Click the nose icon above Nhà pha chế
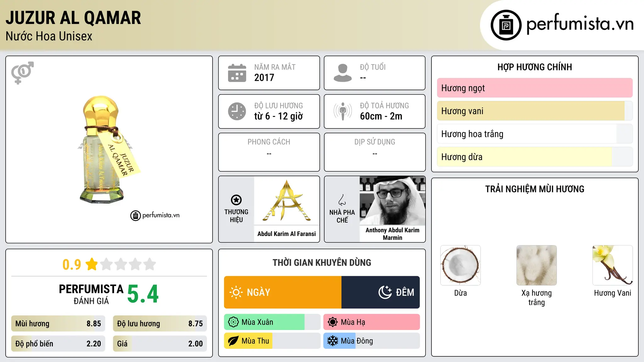 click(342, 200)
